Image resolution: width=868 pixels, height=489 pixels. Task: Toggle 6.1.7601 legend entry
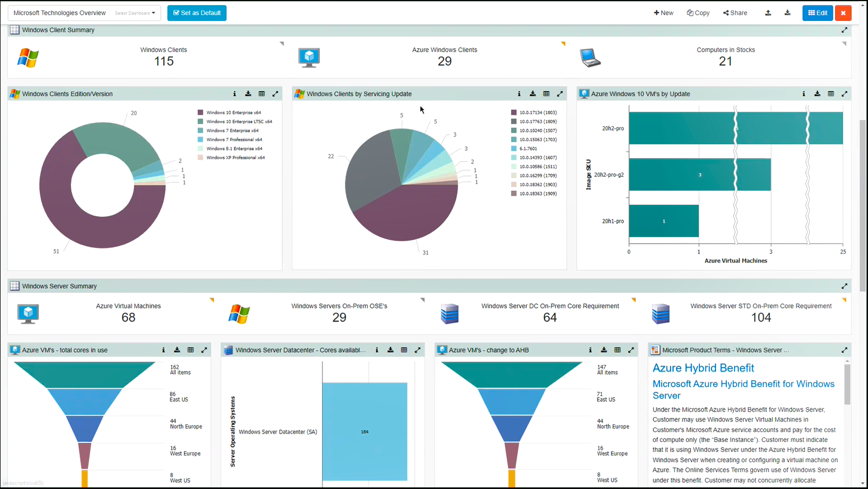tap(524, 149)
